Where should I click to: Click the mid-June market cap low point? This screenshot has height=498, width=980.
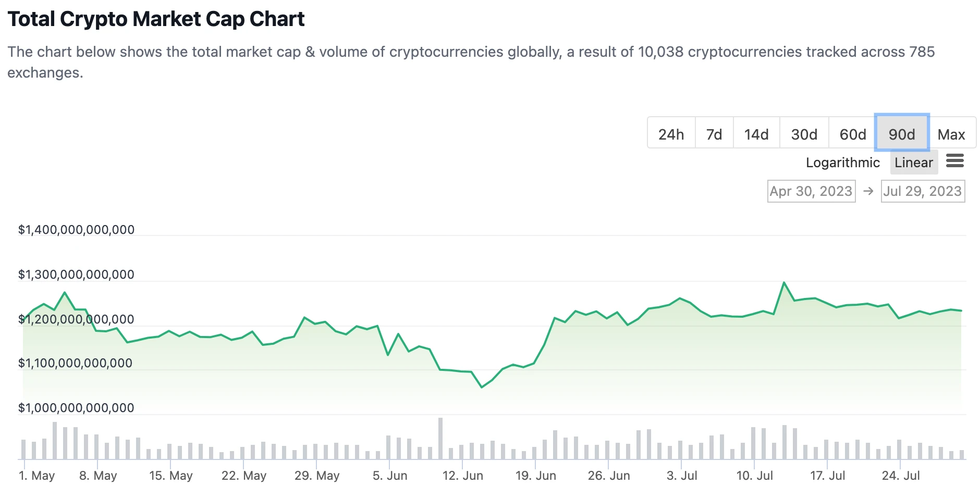coord(482,387)
